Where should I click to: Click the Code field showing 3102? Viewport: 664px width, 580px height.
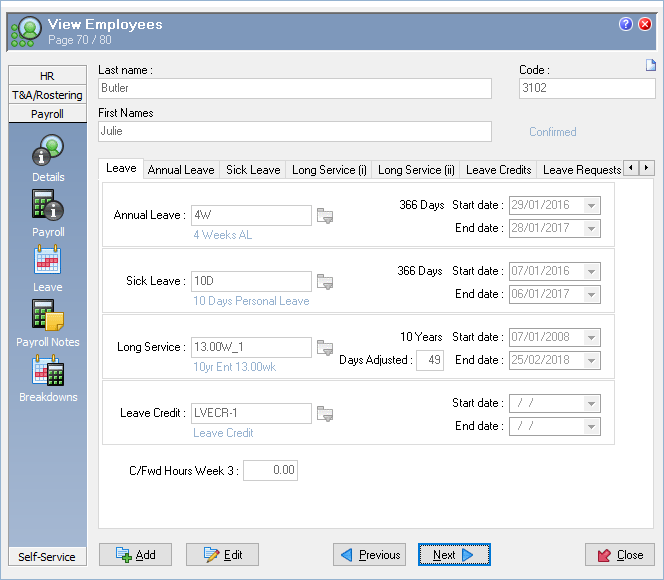[x=587, y=88]
